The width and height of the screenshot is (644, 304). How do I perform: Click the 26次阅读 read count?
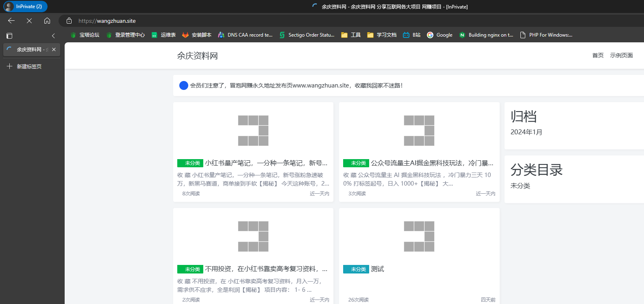point(358,300)
